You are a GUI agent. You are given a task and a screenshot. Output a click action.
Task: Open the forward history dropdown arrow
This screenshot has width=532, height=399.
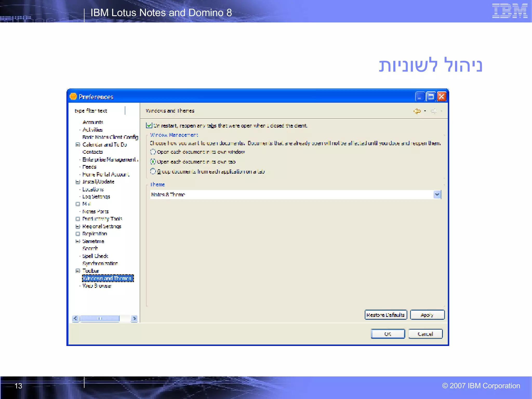[x=441, y=111]
